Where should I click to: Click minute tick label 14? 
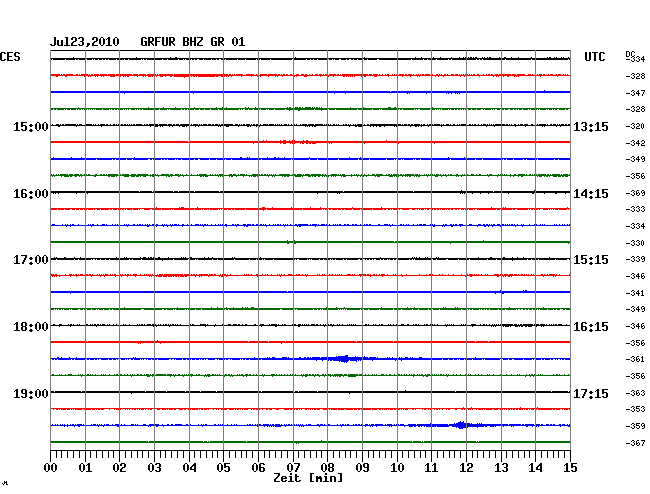535,468
